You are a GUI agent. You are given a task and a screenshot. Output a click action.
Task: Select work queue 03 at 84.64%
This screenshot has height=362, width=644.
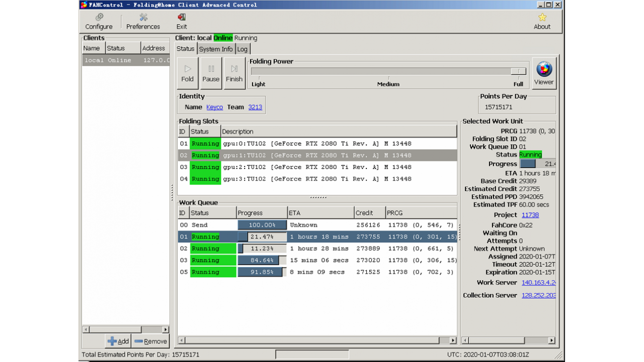[x=317, y=260]
